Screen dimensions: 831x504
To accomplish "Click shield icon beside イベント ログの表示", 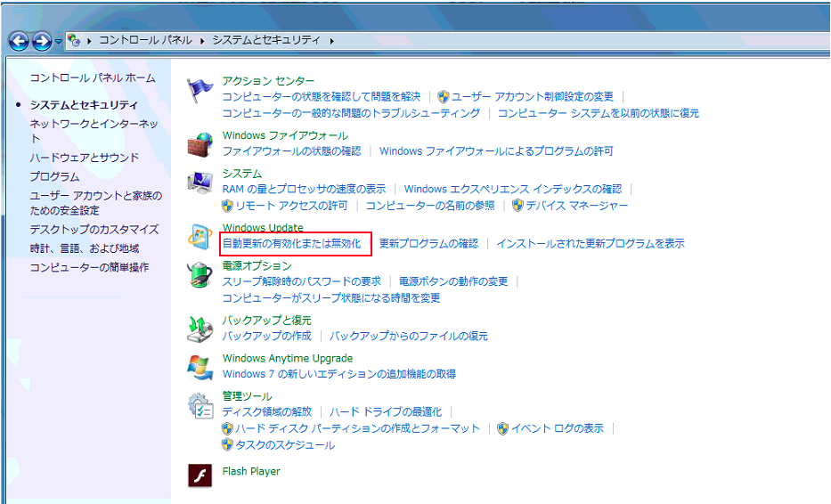I will pyautogui.click(x=503, y=428).
